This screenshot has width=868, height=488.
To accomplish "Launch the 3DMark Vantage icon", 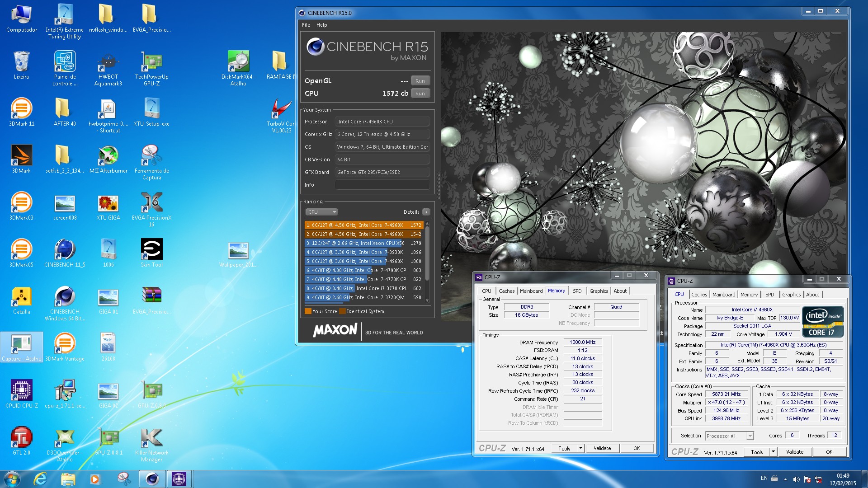I will (65, 347).
